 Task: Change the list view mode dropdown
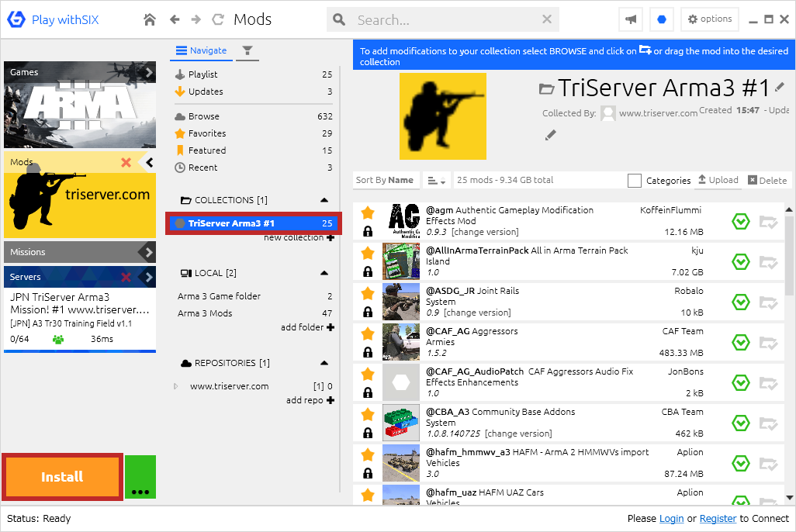(x=437, y=181)
